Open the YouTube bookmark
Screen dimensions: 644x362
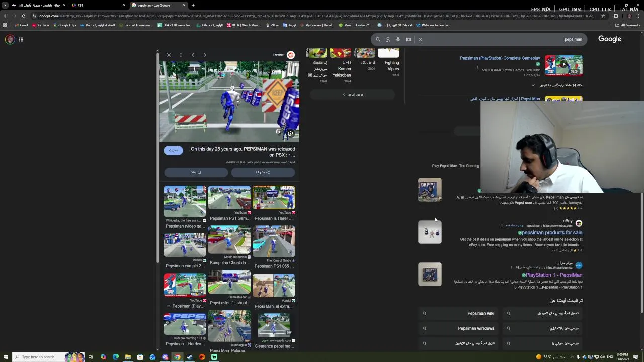click(x=40, y=25)
